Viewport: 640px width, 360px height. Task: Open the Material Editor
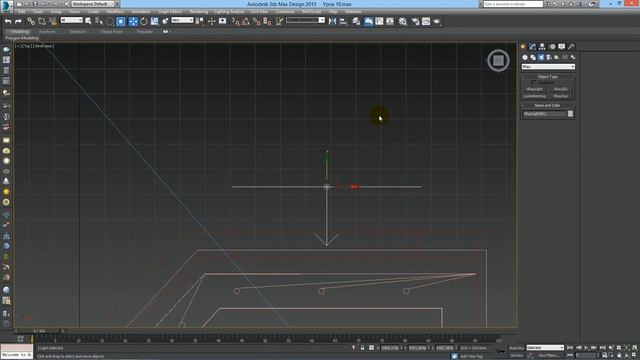[403, 21]
